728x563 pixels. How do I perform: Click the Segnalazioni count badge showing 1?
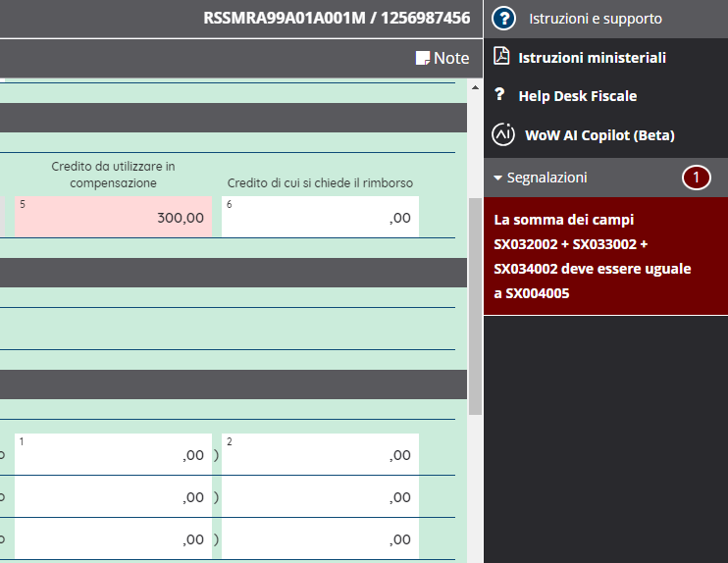coord(697,178)
